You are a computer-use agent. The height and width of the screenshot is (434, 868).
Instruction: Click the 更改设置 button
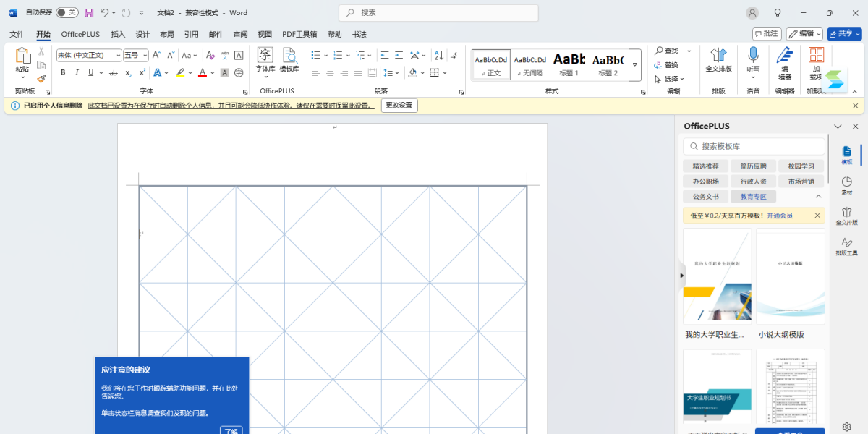(x=399, y=106)
